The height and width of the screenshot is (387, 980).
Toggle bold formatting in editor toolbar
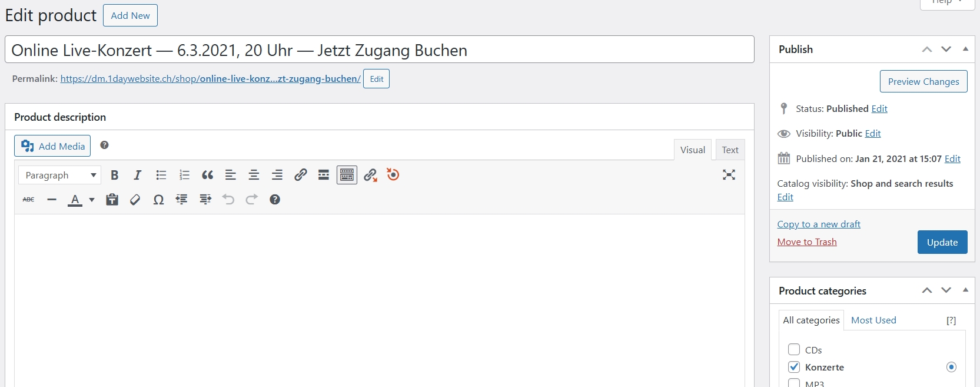pyautogui.click(x=115, y=175)
